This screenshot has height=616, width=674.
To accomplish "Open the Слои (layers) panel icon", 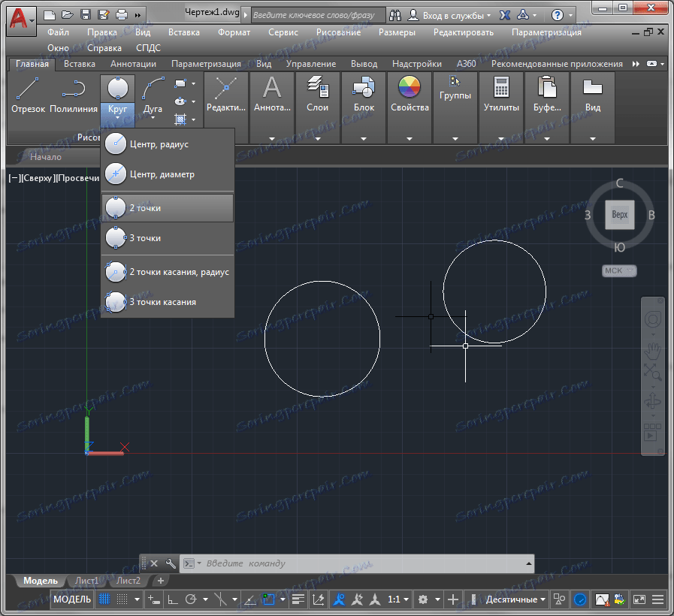I will coord(317,89).
